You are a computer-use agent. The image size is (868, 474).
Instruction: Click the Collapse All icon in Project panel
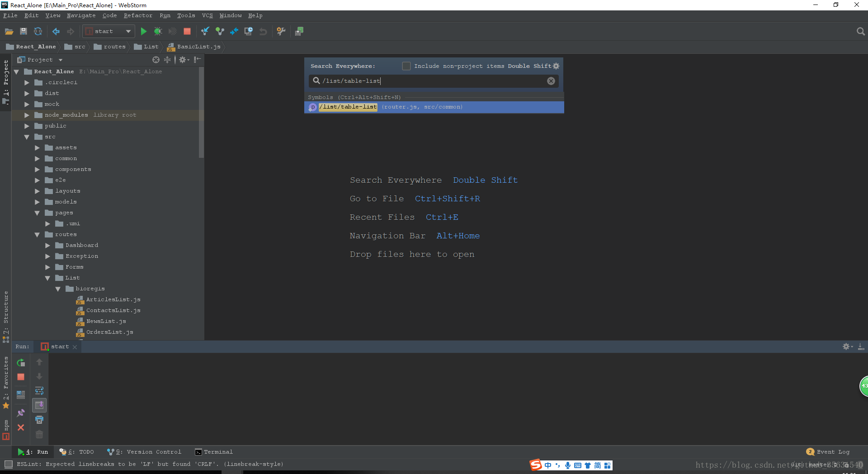click(x=167, y=60)
